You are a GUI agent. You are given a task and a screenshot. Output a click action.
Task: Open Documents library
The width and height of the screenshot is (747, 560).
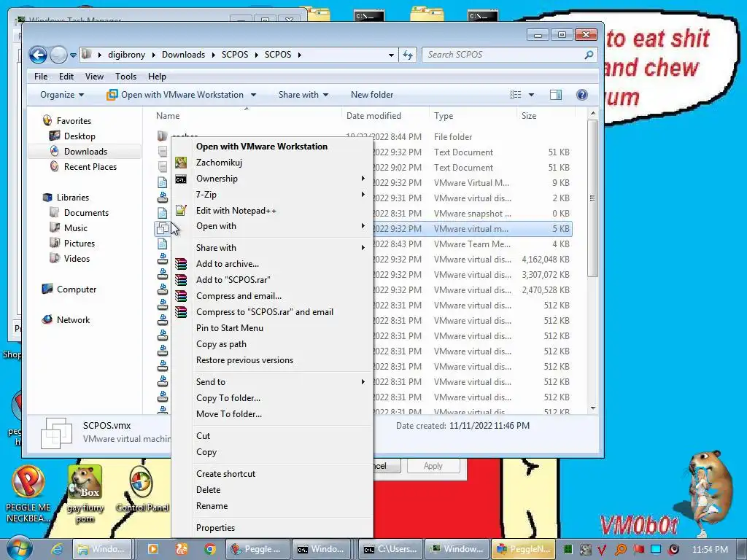[86, 212]
